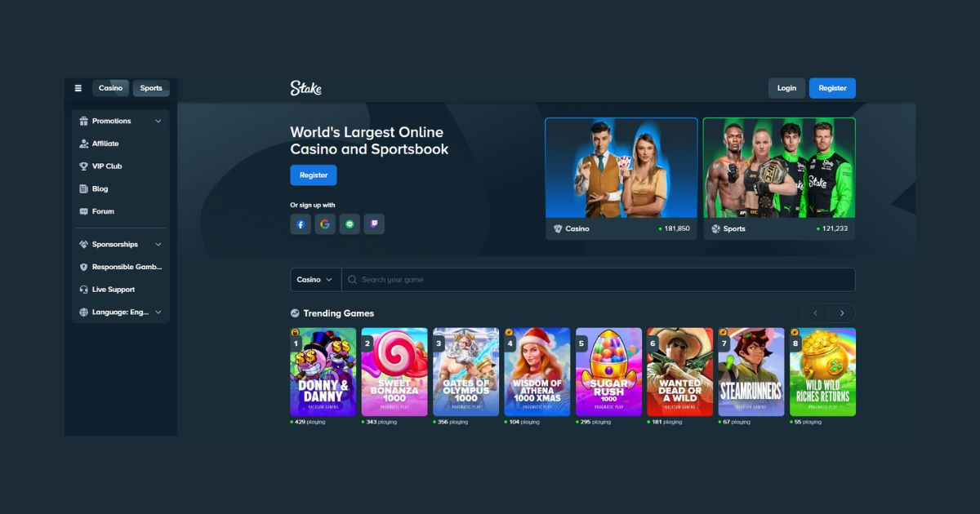980x514 pixels.
Task: Click the hamburger menu icon
Action: click(x=78, y=88)
